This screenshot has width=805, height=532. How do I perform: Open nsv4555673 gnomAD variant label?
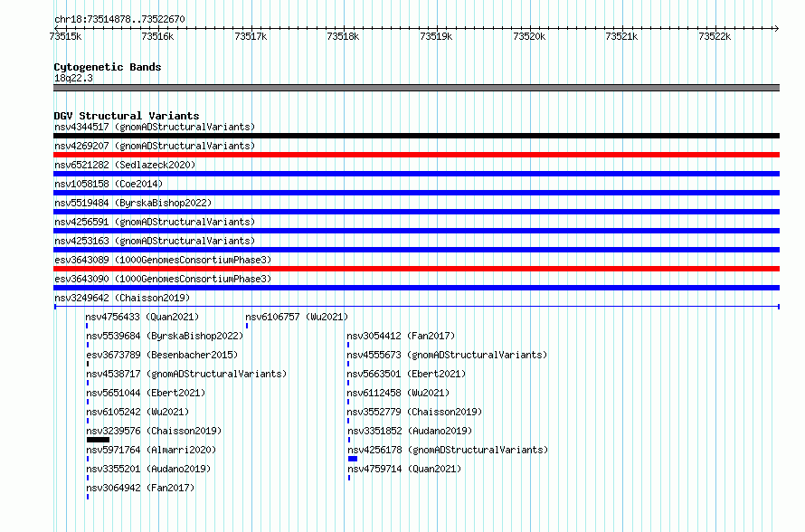pyautogui.click(x=447, y=355)
